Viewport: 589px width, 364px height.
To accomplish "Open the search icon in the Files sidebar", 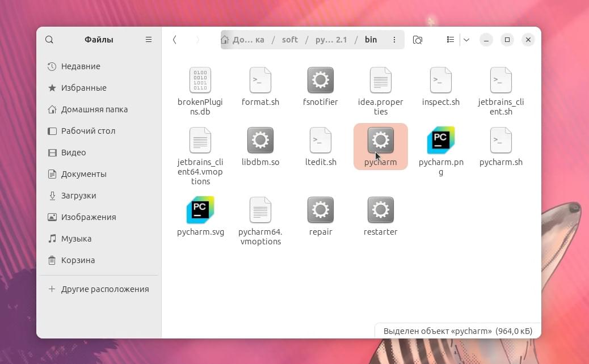I will click(x=49, y=40).
